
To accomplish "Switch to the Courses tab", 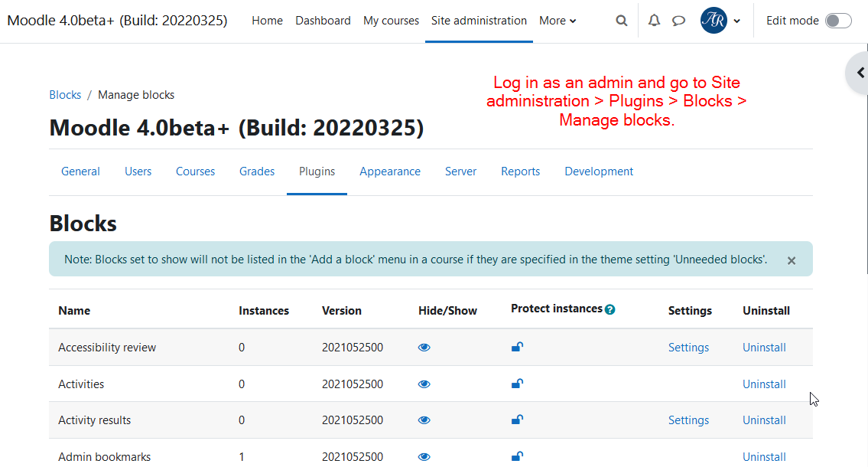I will 196,171.
